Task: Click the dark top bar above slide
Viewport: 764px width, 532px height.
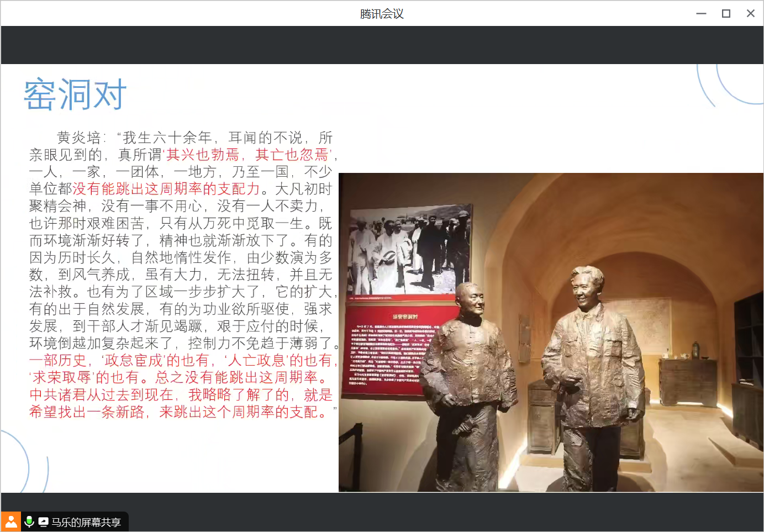Action: (382, 45)
